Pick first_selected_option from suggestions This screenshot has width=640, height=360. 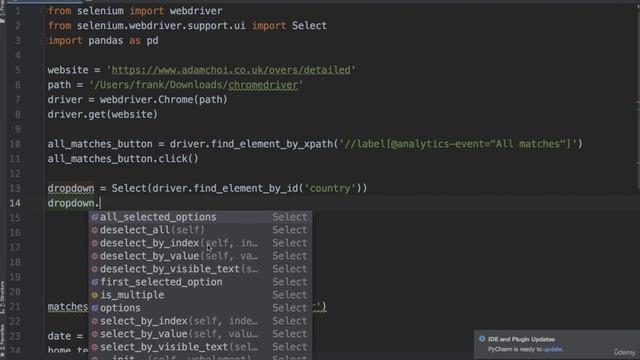tap(200, 282)
